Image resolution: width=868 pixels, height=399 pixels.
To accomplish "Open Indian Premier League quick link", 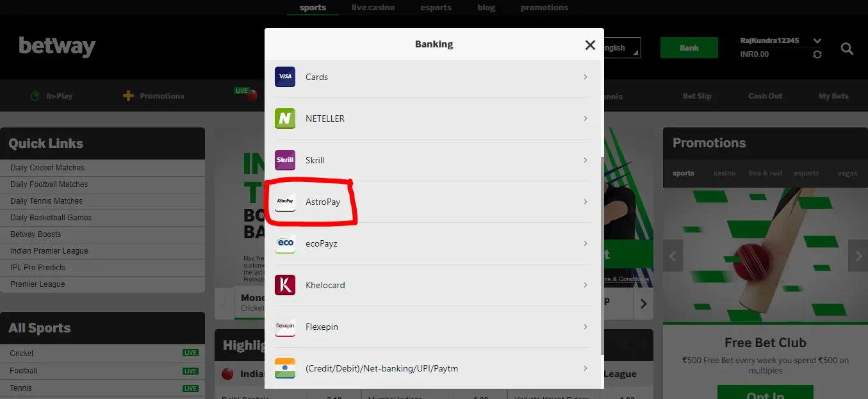I will 102,251.
